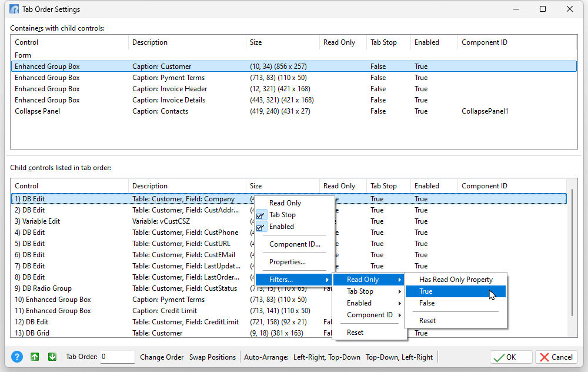Move control up with green up arrow

pos(35,357)
